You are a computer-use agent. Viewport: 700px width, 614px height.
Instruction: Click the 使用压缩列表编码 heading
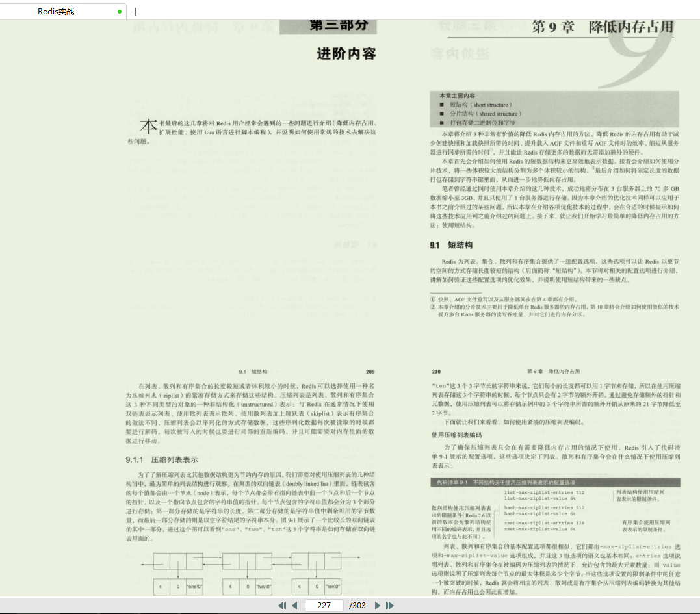457,435
